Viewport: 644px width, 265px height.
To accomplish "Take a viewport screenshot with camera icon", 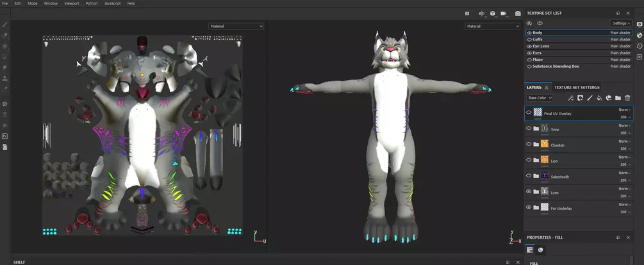I will 518,13.
